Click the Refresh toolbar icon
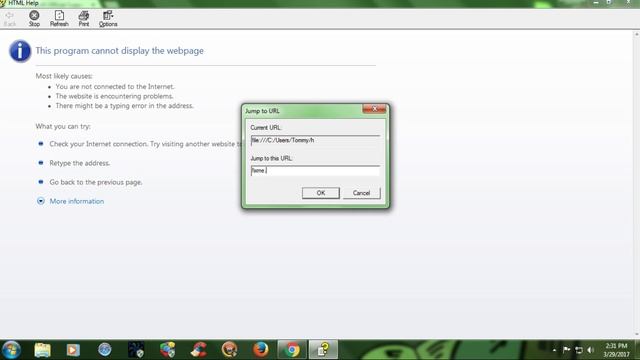The image size is (640, 360). [59, 19]
